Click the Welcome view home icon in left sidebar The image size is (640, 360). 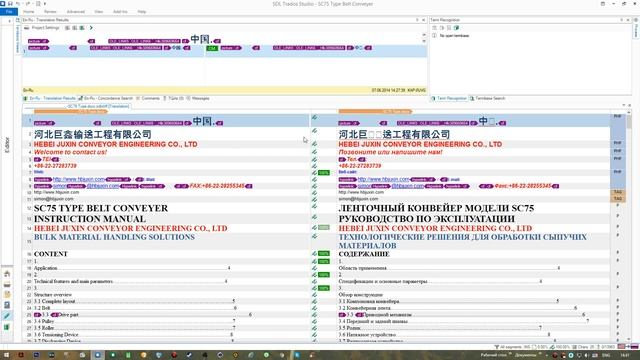pyautogui.click(x=7, y=274)
